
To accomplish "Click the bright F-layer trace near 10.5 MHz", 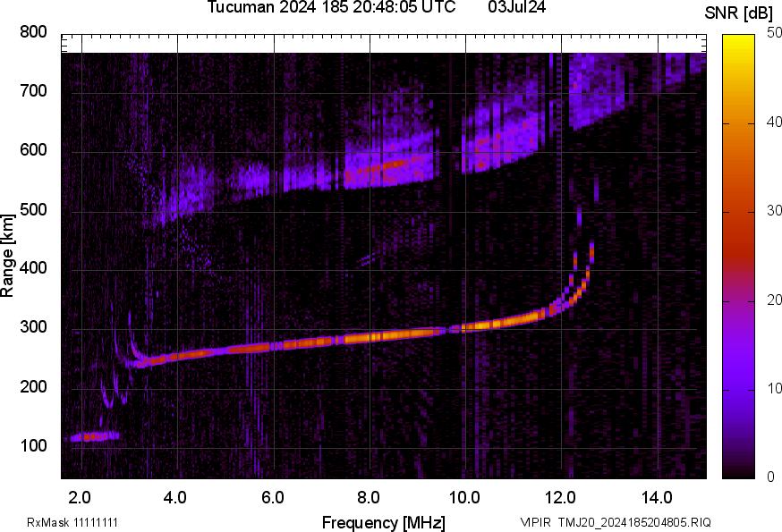I will [489, 325].
